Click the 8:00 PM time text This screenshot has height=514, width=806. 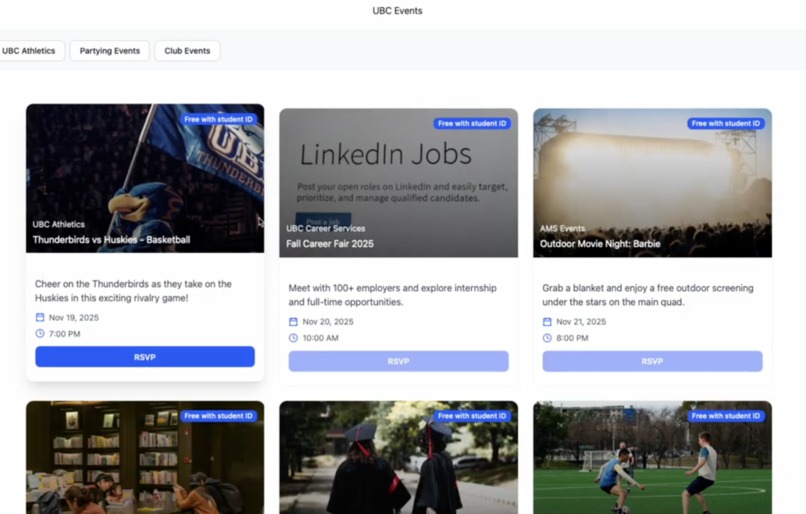(572, 338)
